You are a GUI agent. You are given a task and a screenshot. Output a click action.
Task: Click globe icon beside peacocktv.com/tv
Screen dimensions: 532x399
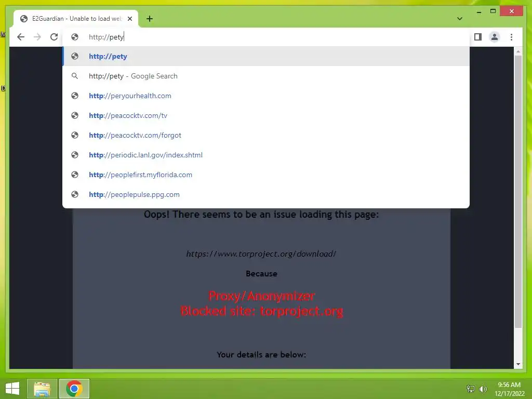tap(75, 115)
